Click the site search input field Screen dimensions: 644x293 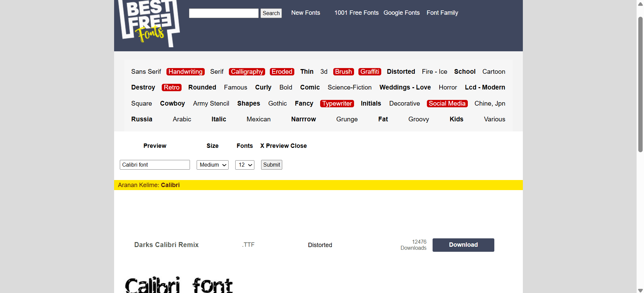(224, 13)
